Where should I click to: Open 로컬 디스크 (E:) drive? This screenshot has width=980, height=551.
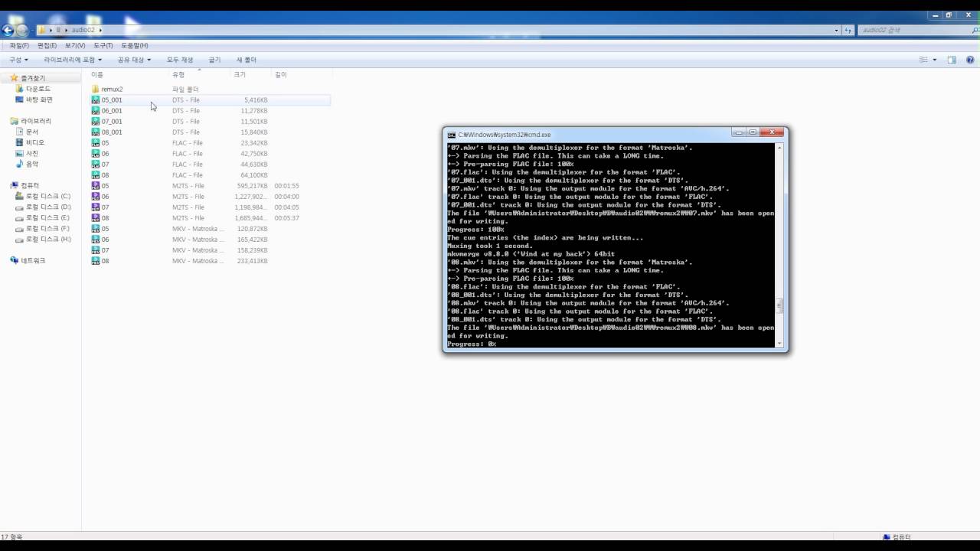click(x=43, y=217)
